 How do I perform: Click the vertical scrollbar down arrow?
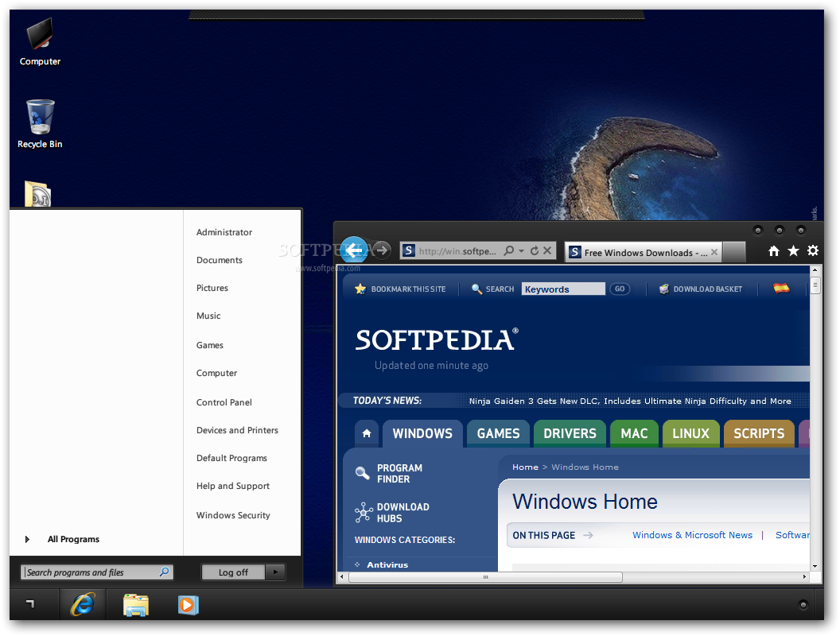tap(815, 566)
